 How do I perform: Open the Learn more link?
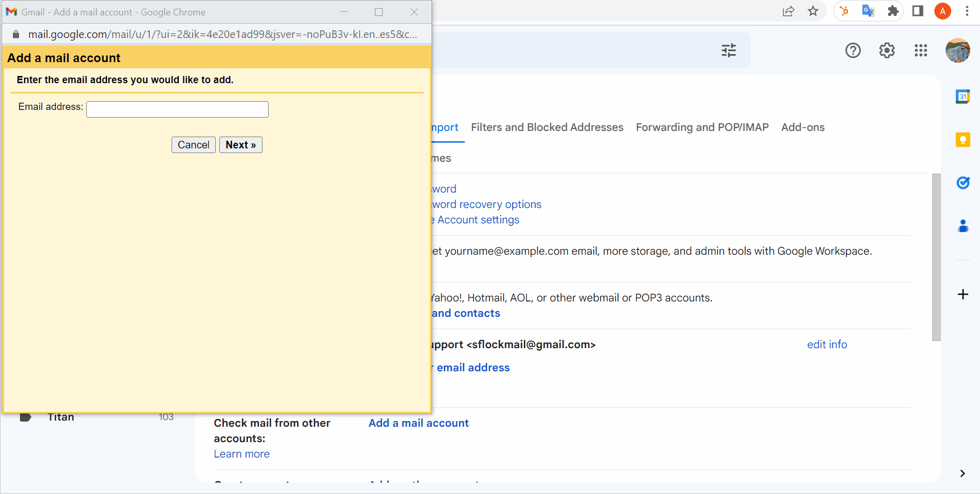pos(241,454)
